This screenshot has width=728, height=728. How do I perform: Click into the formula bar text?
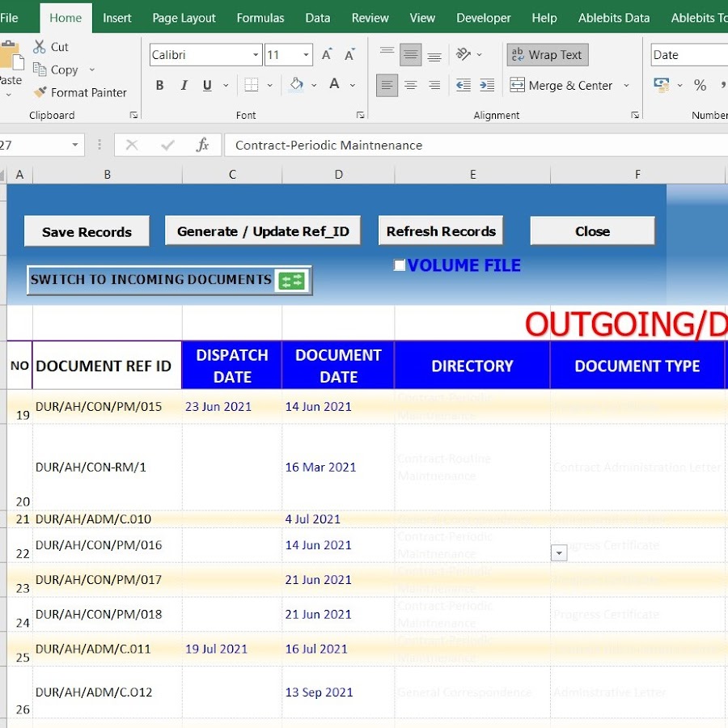tap(328, 146)
